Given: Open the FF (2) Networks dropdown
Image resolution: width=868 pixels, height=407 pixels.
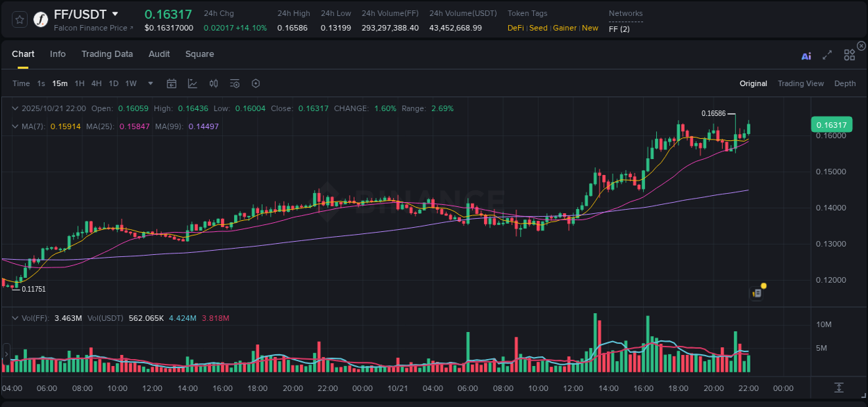Looking at the screenshot, I should coord(619,29).
